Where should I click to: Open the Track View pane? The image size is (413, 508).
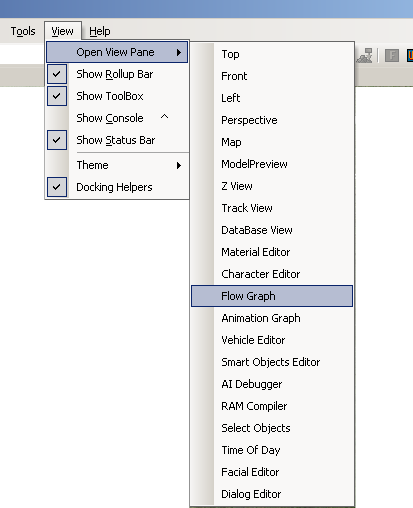point(272,208)
